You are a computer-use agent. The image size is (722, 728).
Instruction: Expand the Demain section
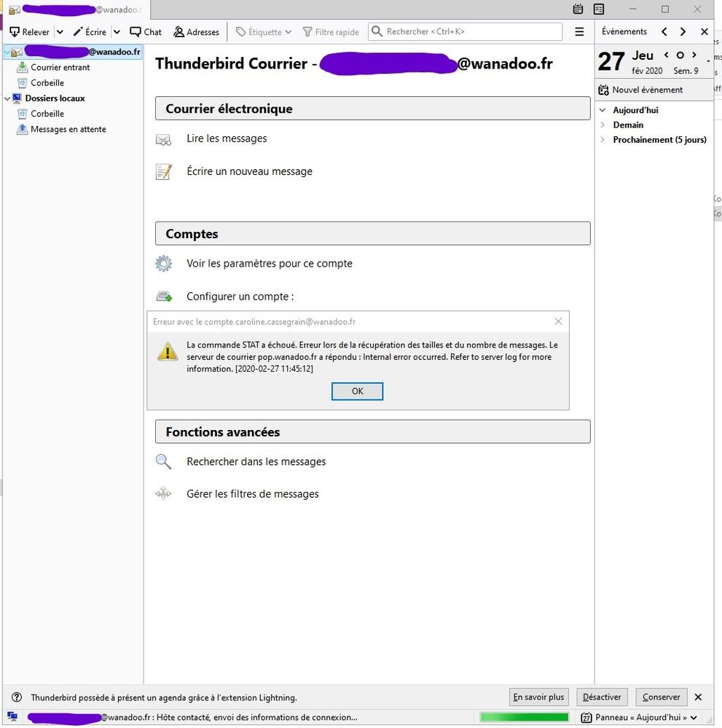pyautogui.click(x=603, y=125)
